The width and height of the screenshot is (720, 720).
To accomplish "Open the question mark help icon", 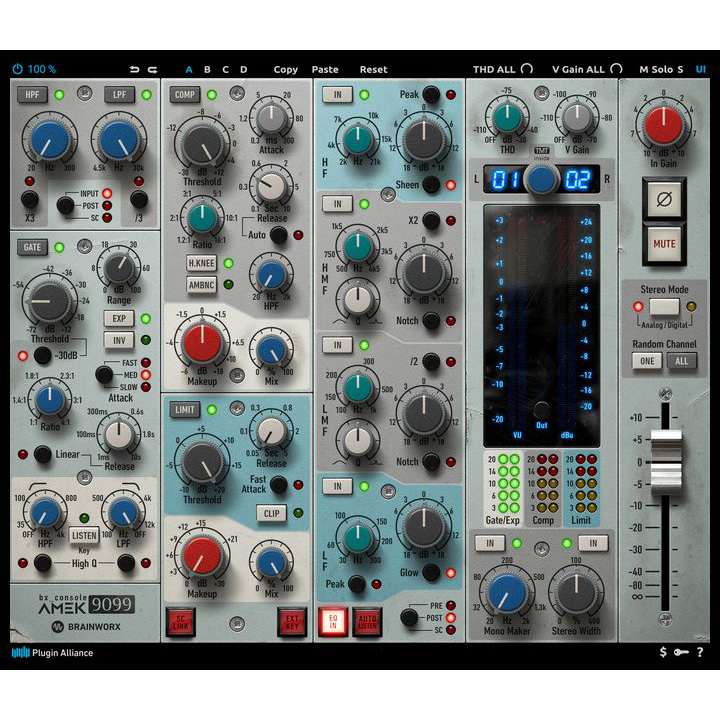I will (x=700, y=652).
